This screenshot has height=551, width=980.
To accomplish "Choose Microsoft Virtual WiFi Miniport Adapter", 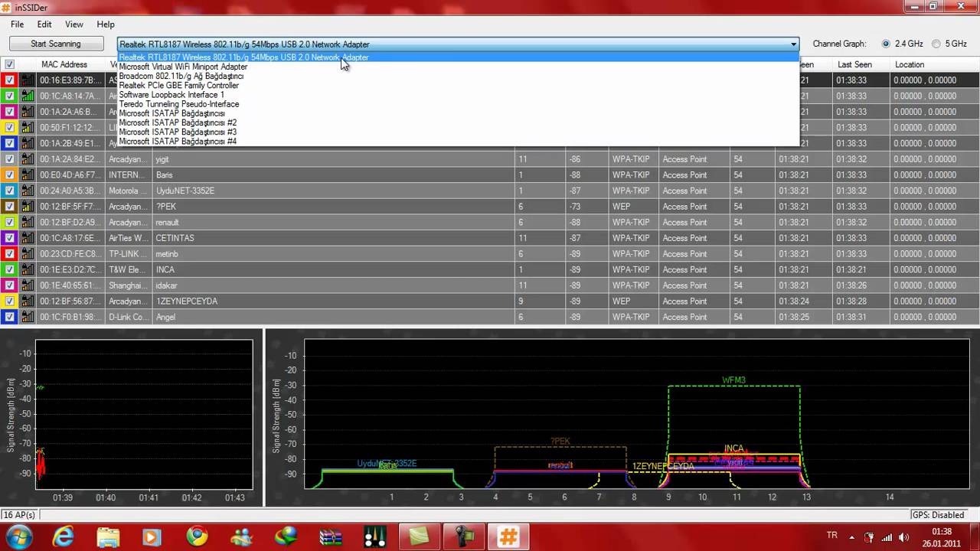I will [458, 67].
